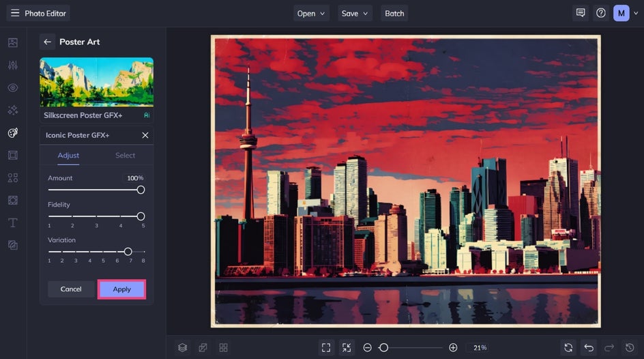Open the grid view icon in bottom bar
The height and width of the screenshot is (359, 644).
[224, 347]
